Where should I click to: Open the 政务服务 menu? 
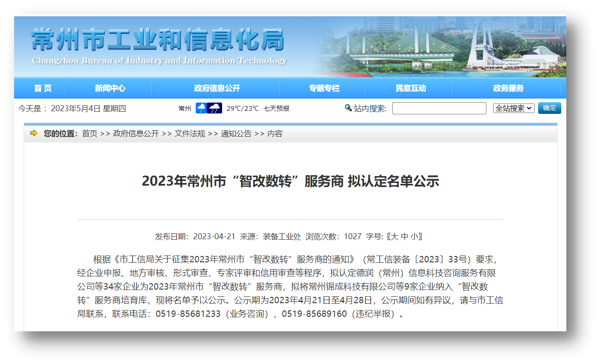(509, 88)
